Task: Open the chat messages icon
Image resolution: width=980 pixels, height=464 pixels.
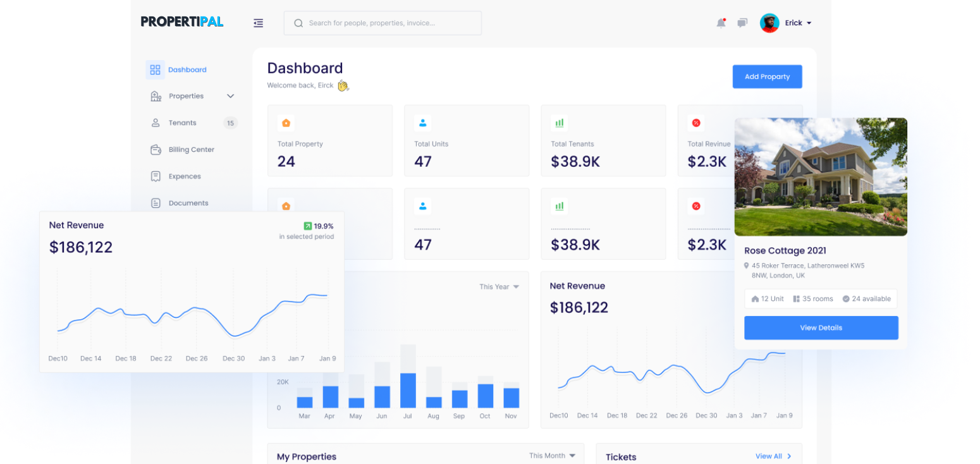Action: coord(742,23)
